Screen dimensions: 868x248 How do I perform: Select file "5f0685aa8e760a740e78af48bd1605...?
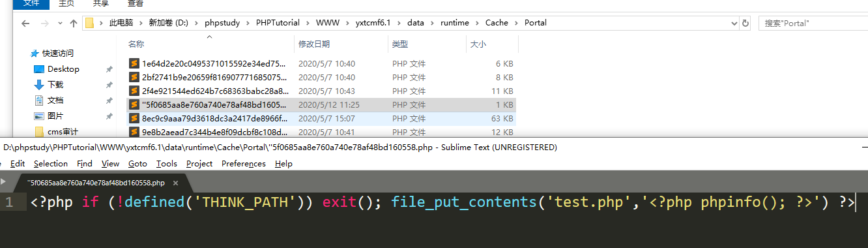point(214,105)
